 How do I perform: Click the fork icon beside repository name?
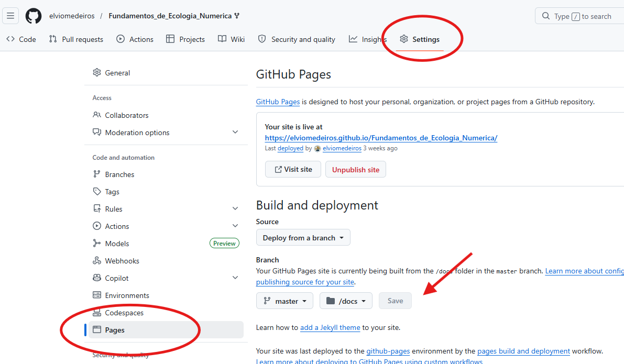click(x=237, y=16)
